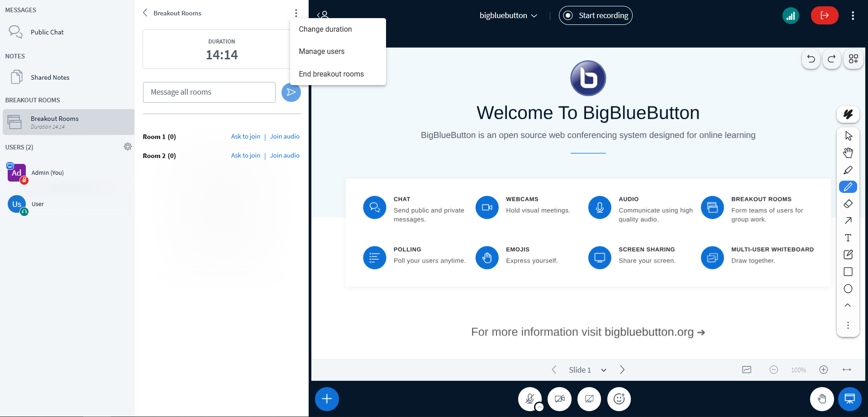Undo last whiteboard action
Image resolution: width=868 pixels, height=417 pixels.
tap(811, 59)
